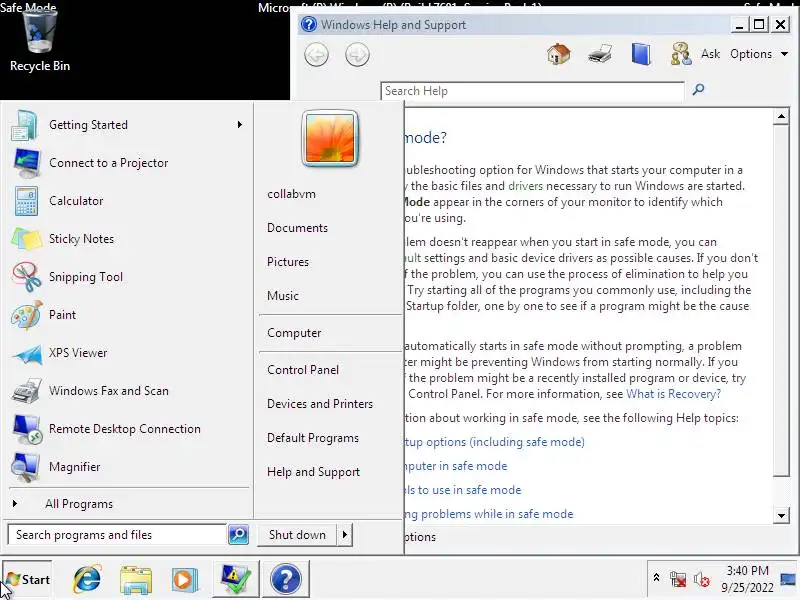The image size is (800, 600).
Task: Click the Ask text in Help toolbar
Action: click(x=710, y=54)
